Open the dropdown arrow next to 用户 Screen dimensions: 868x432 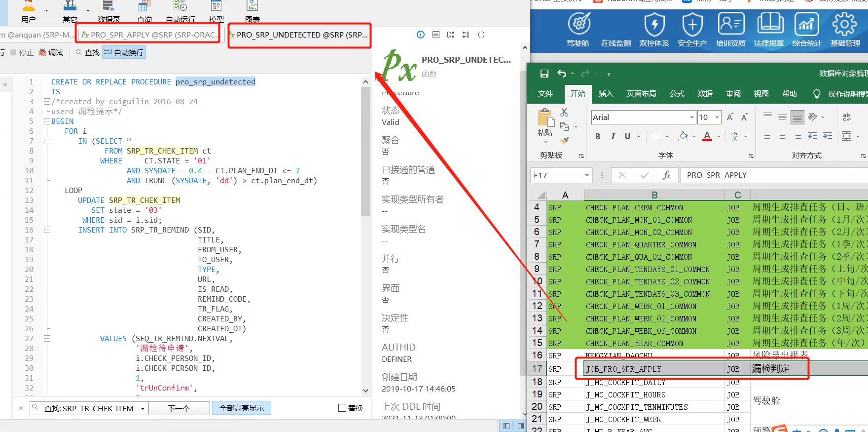click(47, 10)
